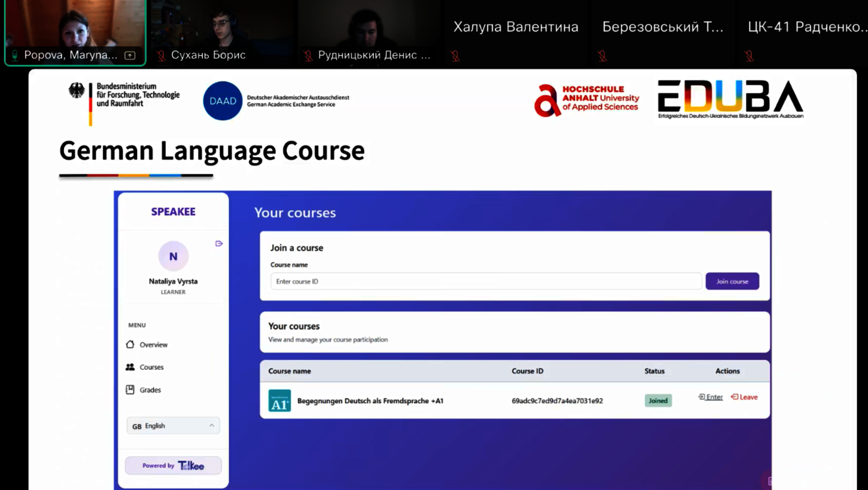Click Сухань Борис video tile

click(x=223, y=32)
